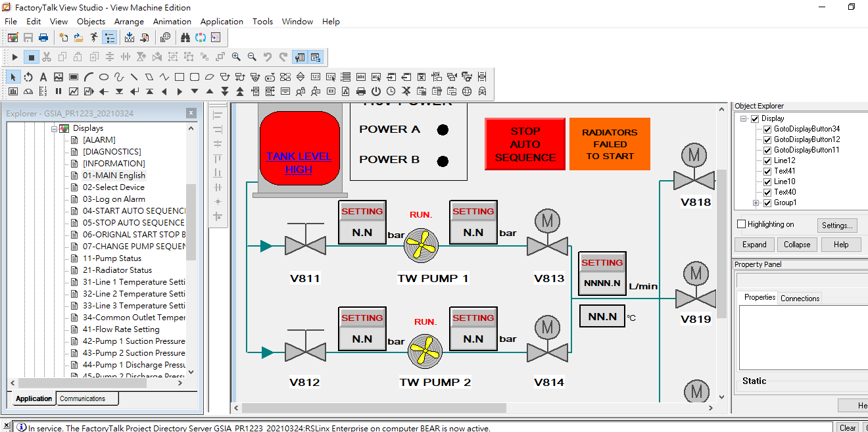Open the File menu
868x432 pixels.
[11, 21]
